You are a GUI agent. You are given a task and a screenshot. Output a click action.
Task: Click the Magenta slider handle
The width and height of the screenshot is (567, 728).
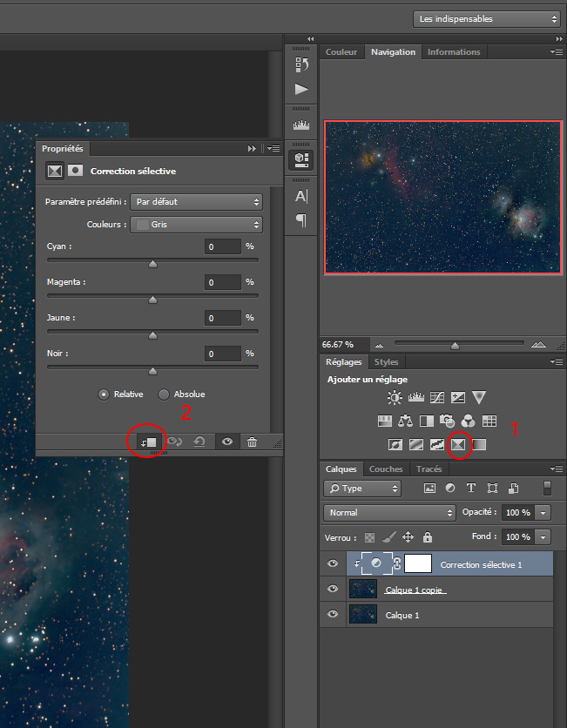point(152,300)
